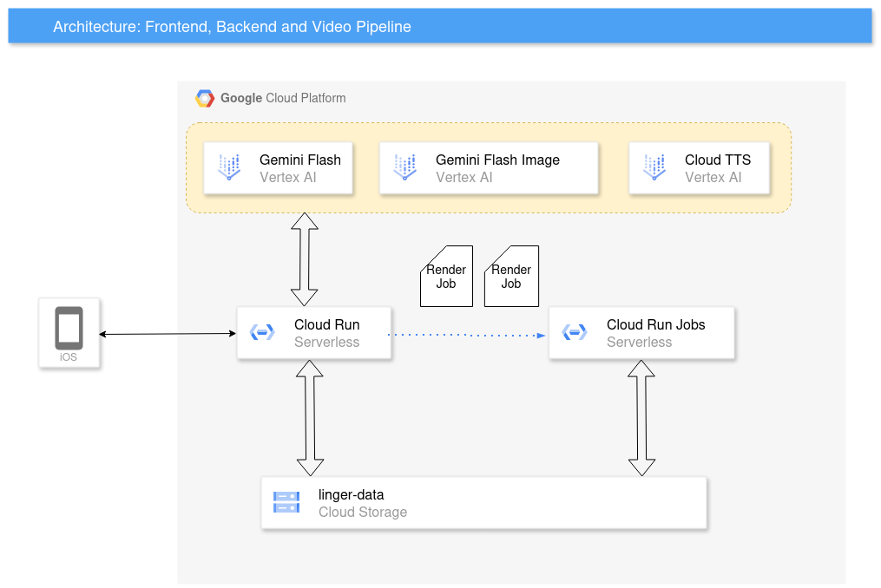Viewport: 881px width, 588px height.
Task: Select the Gemini Flash Image Vertex AI icon
Action: coord(405,167)
